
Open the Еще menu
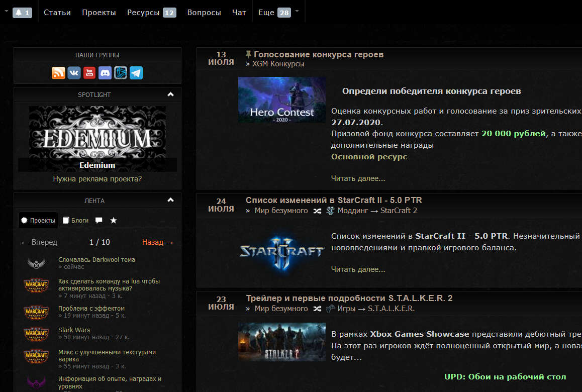[266, 13]
